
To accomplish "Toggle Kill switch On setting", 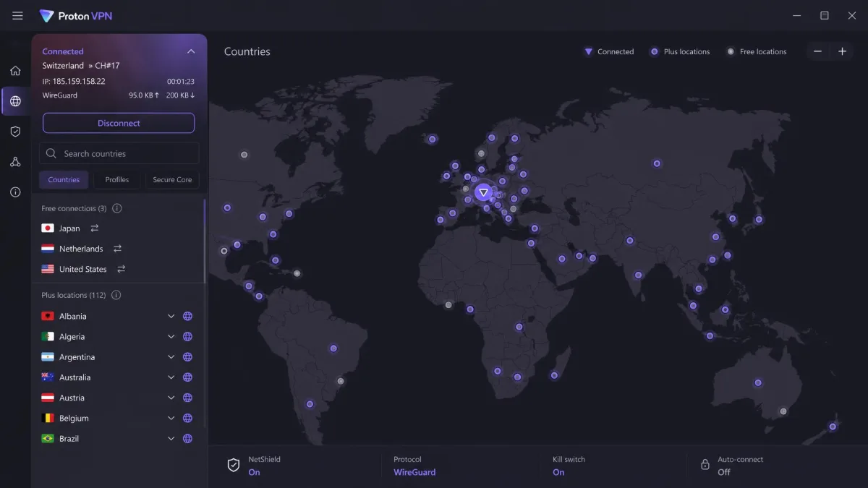I will pyautogui.click(x=558, y=472).
